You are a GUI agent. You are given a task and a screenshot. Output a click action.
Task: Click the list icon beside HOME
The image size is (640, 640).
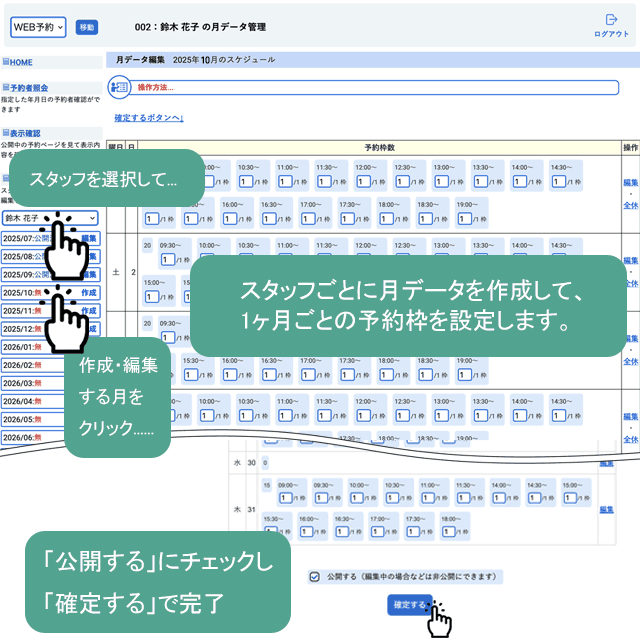pos(6,62)
